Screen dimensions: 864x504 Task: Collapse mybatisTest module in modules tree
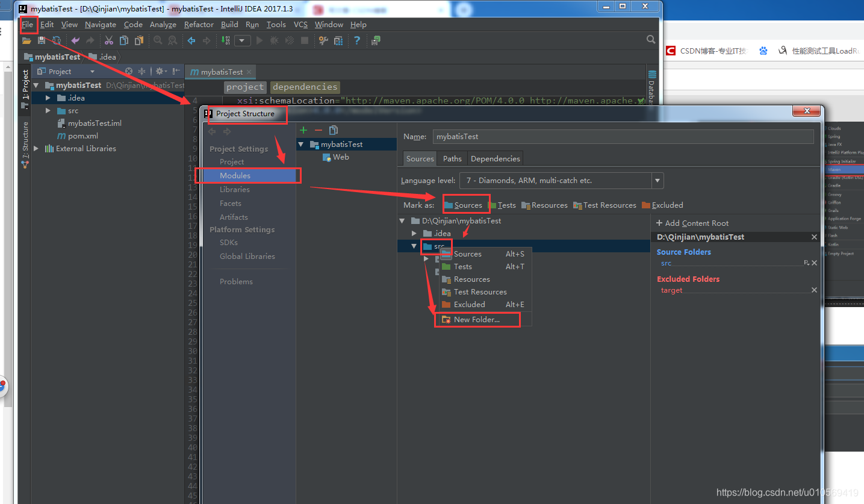[302, 144]
